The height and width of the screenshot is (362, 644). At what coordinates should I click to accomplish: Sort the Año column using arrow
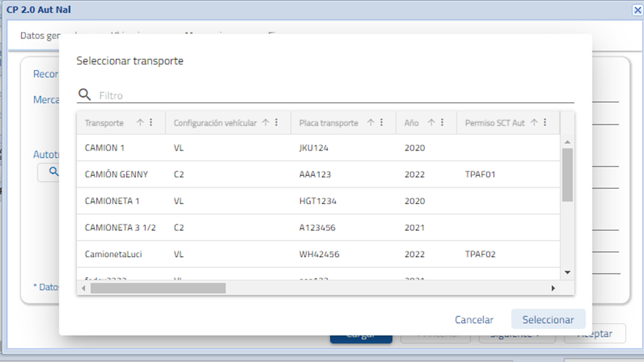click(431, 123)
